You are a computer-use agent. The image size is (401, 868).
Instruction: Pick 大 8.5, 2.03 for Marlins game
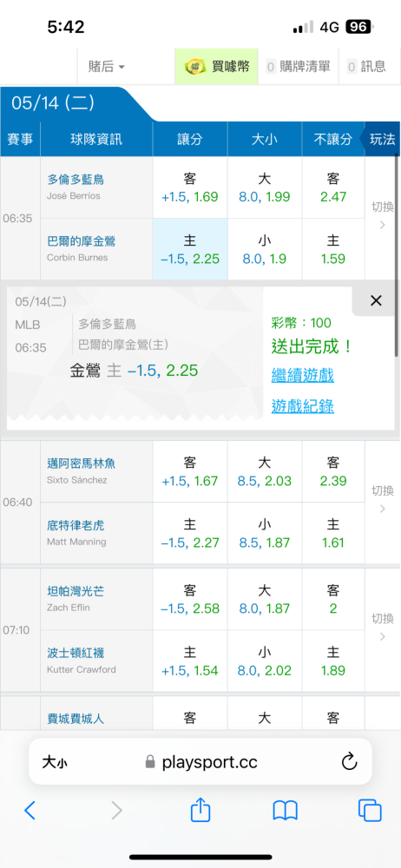(x=265, y=471)
